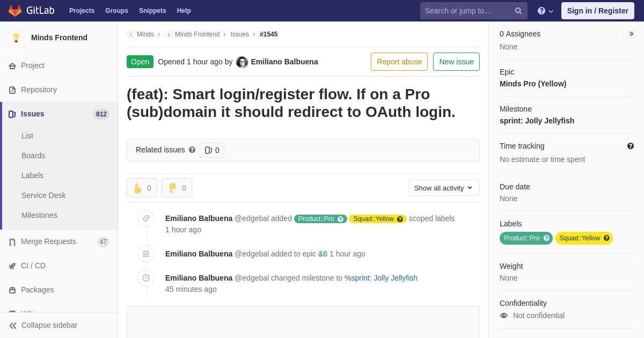The width and height of the screenshot is (644, 338).
Task: Click the Merge Requests count badge 47
Action: click(x=103, y=242)
